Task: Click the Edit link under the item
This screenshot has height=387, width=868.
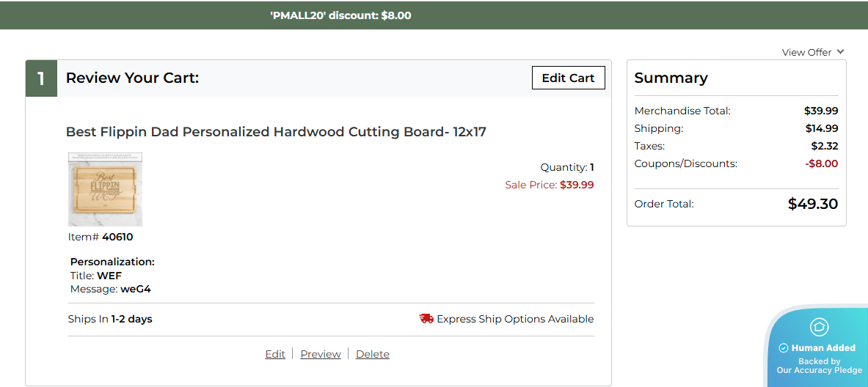Action: click(275, 354)
